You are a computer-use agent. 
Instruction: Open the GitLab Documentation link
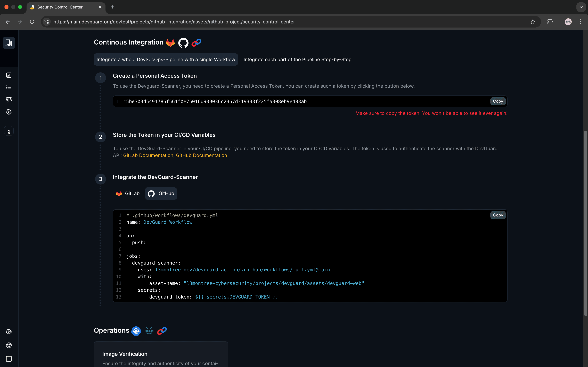(148, 155)
